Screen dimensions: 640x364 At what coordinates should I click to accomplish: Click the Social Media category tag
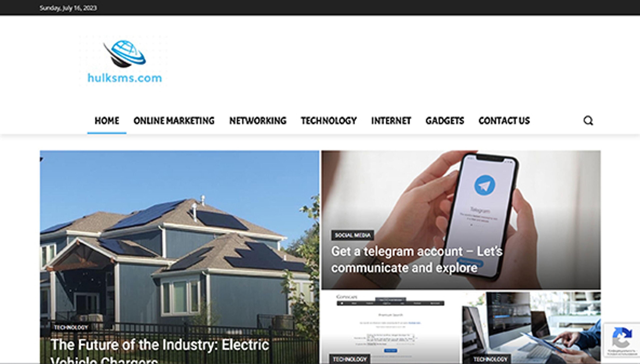tap(353, 235)
